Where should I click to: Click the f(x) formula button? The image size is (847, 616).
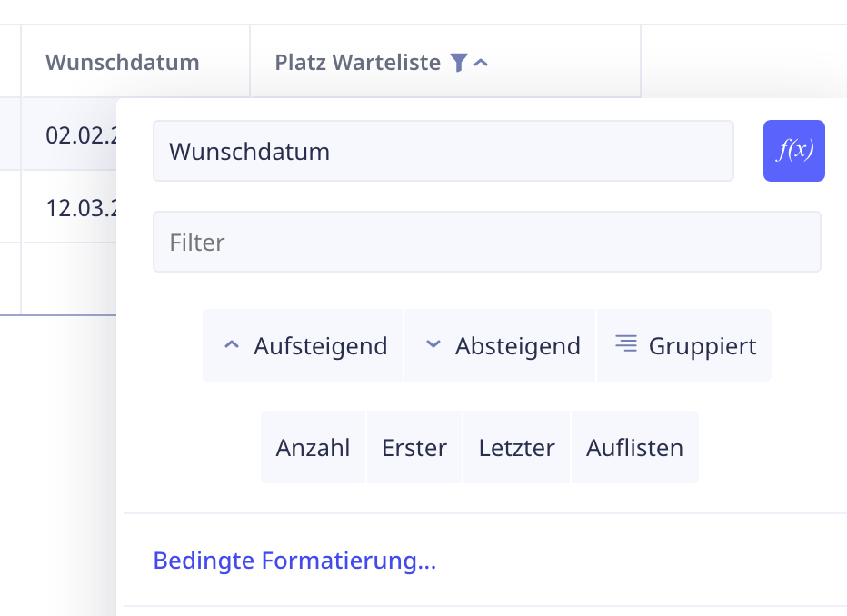[793, 151]
